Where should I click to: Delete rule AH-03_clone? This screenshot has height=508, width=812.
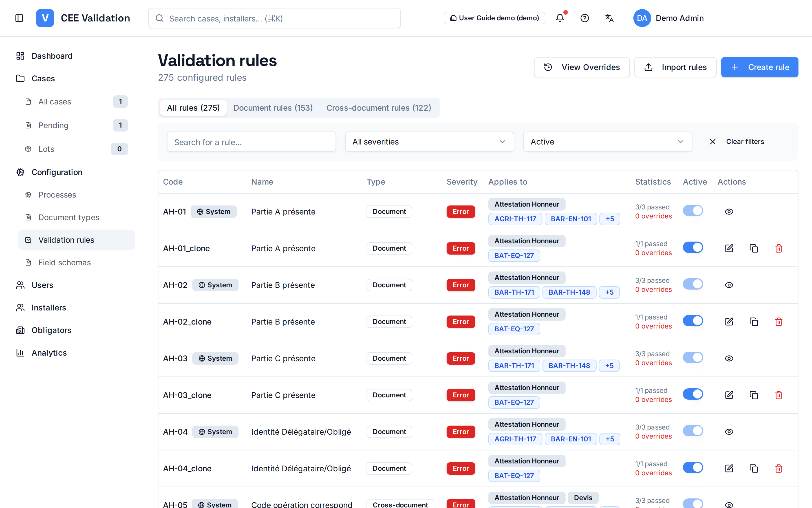(778, 395)
